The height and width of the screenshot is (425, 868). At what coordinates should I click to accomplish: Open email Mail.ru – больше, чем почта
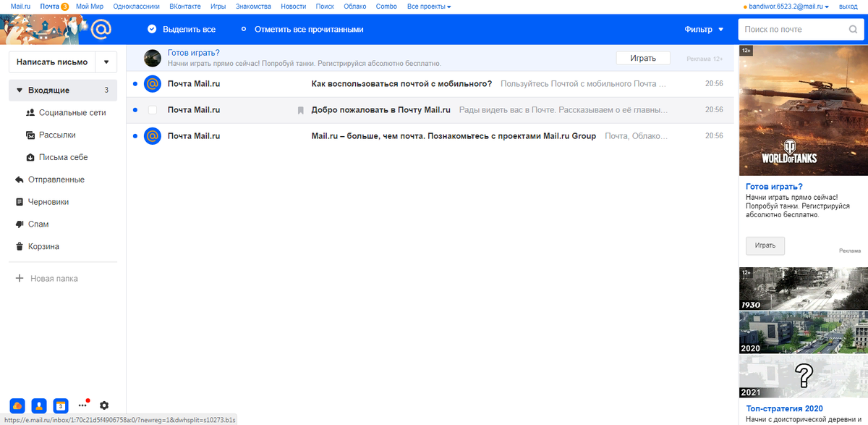tap(430, 136)
